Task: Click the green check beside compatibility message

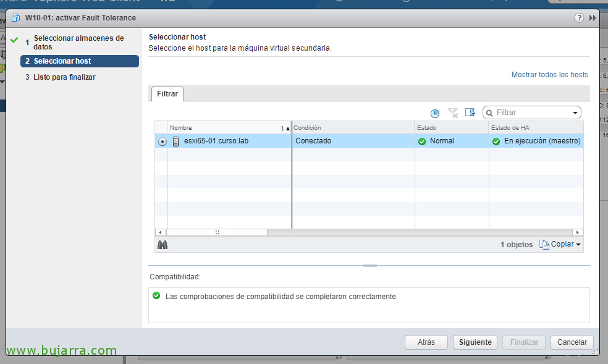Action: pyautogui.click(x=156, y=296)
